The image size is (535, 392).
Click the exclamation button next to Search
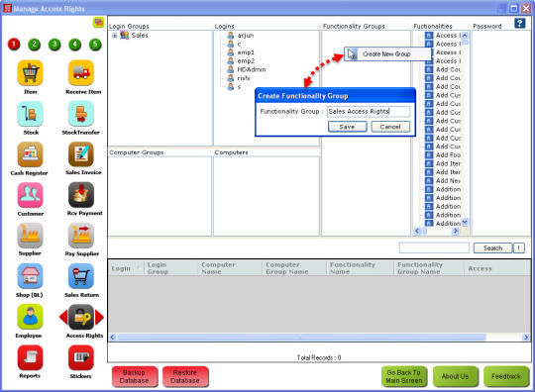pos(519,248)
